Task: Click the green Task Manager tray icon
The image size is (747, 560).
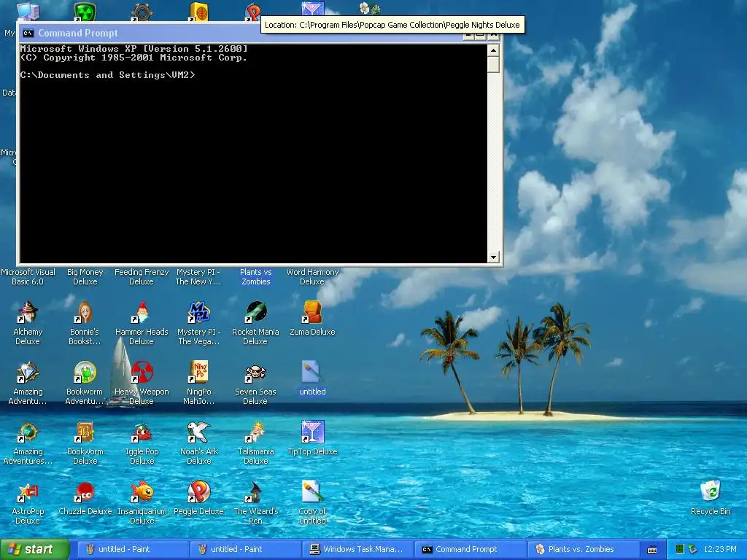Action: pos(680,549)
